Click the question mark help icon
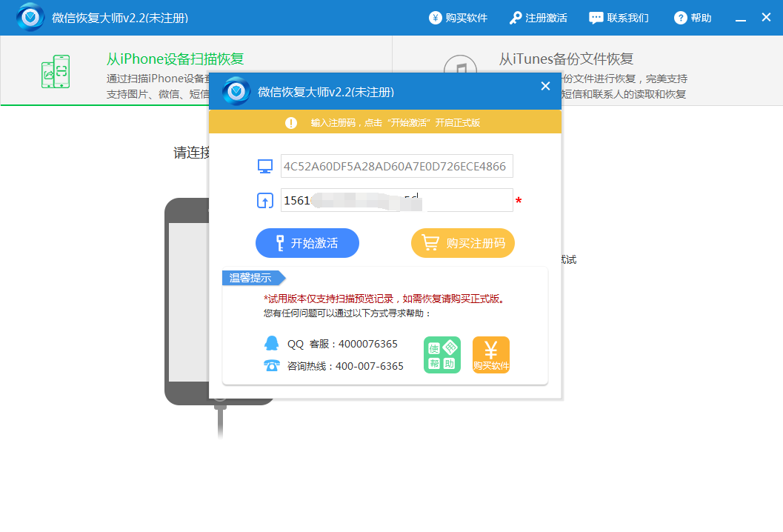 [x=680, y=18]
